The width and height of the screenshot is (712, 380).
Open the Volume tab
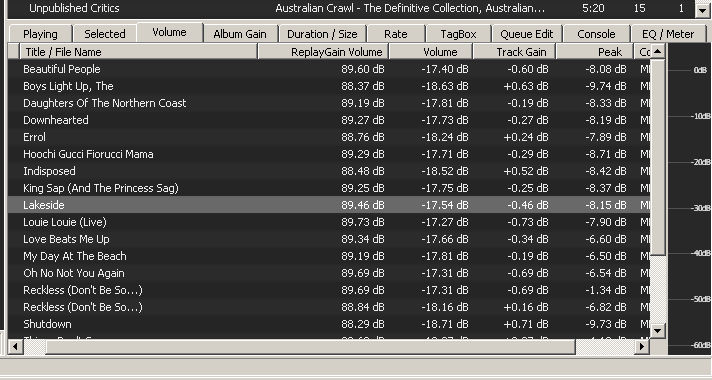[x=169, y=33]
